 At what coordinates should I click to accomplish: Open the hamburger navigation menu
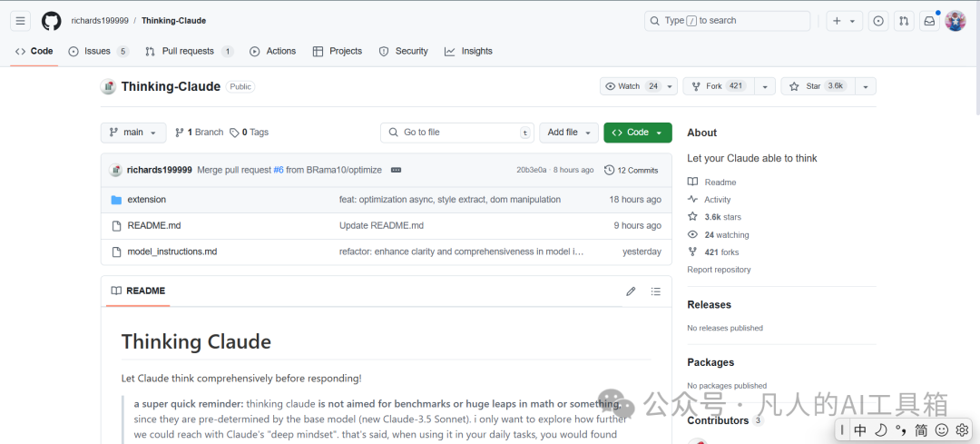20,21
